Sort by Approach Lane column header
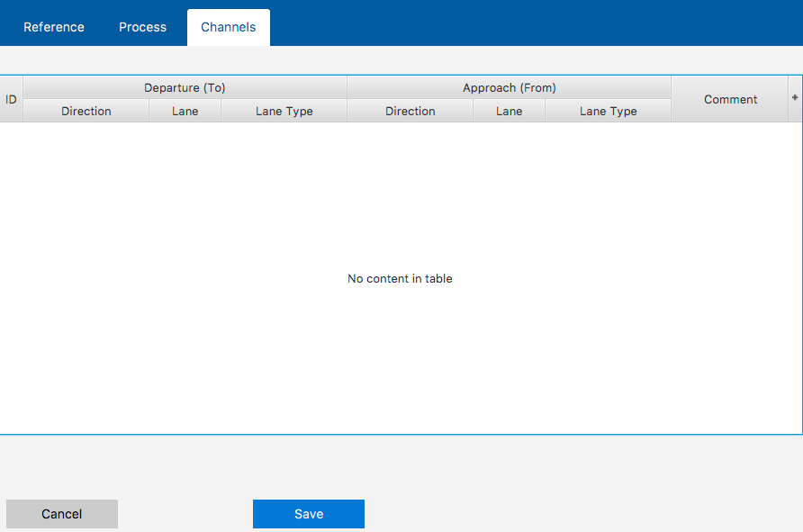 click(x=509, y=111)
